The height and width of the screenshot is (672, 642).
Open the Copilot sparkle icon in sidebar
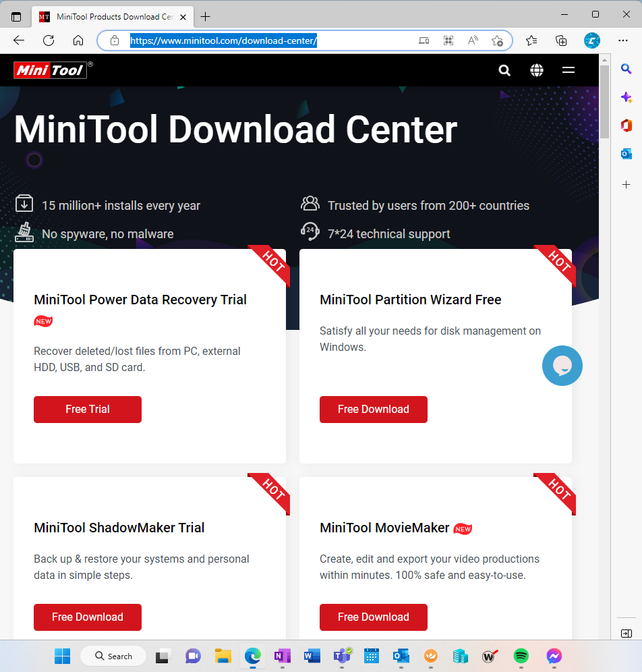pyautogui.click(x=626, y=97)
